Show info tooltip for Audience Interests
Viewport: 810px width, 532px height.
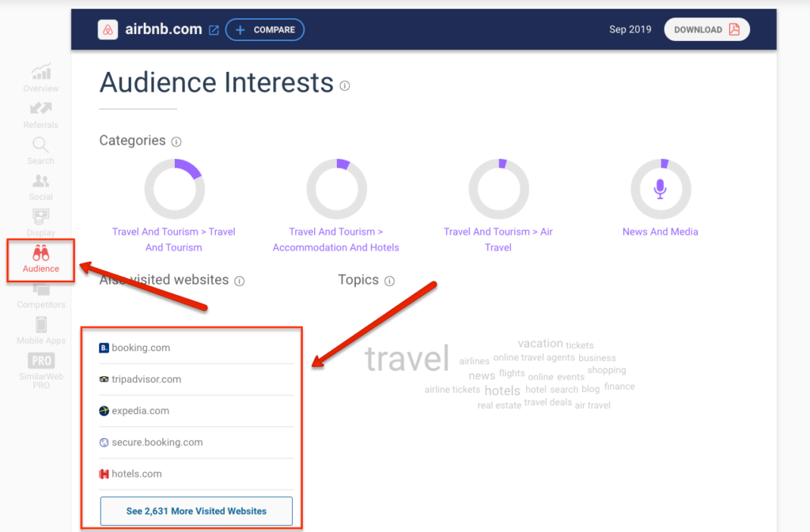[345, 85]
